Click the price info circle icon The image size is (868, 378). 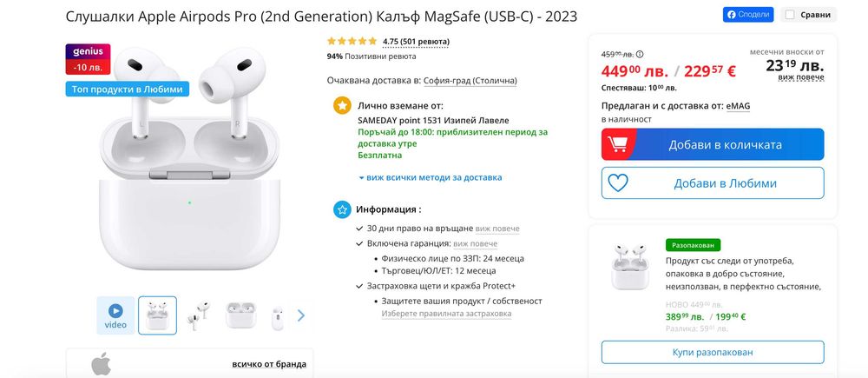click(640, 54)
